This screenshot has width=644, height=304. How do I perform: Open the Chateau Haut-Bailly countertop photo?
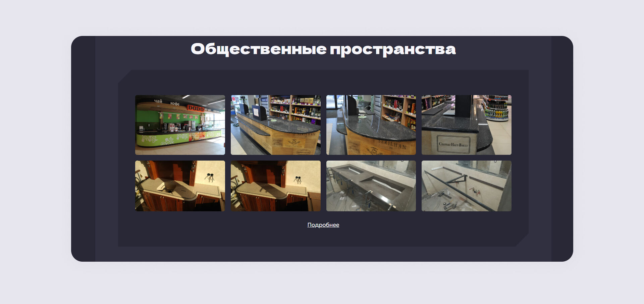(x=466, y=125)
